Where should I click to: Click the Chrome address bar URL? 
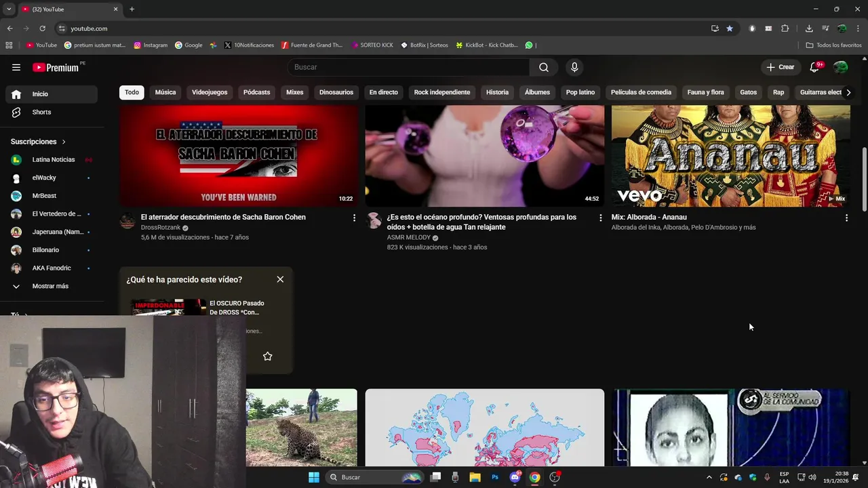89,28
